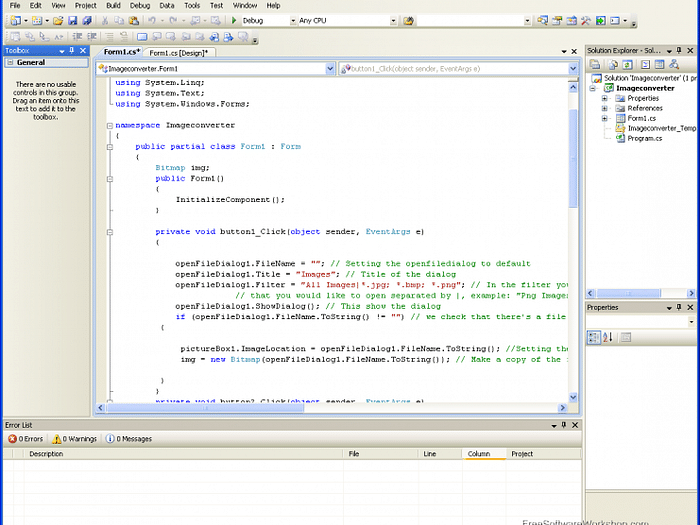This screenshot has width=700, height=525.
Task: Click the Save icon in the toolbar
Action: [73, 20]
